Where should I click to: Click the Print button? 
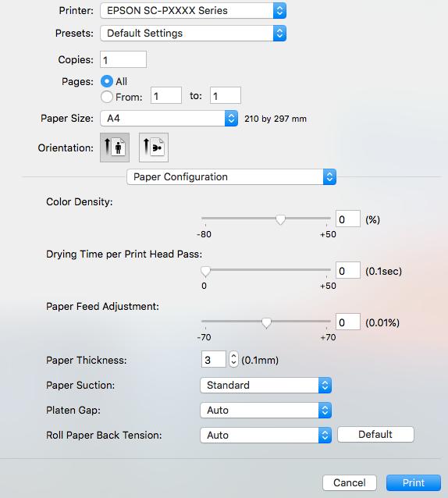click(414, 482)
